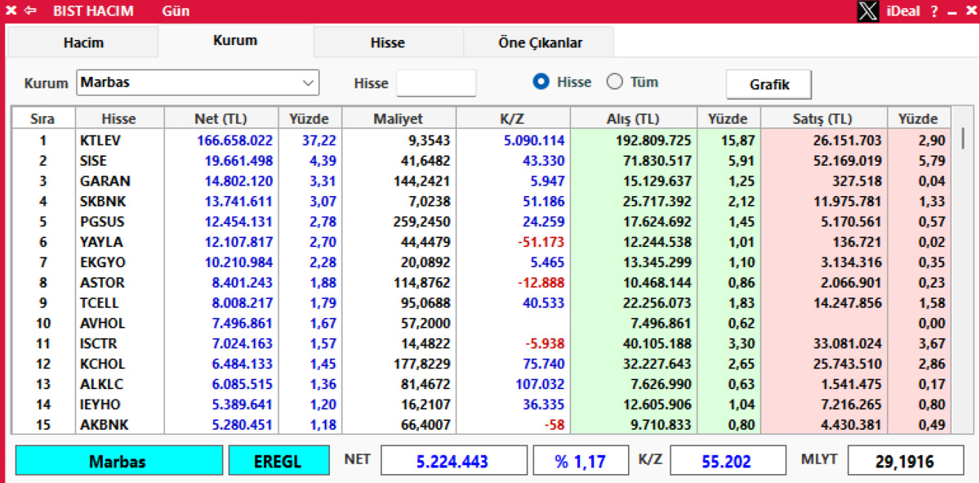
Task: Sort by the Sıra column header
Action: [42, 119]
